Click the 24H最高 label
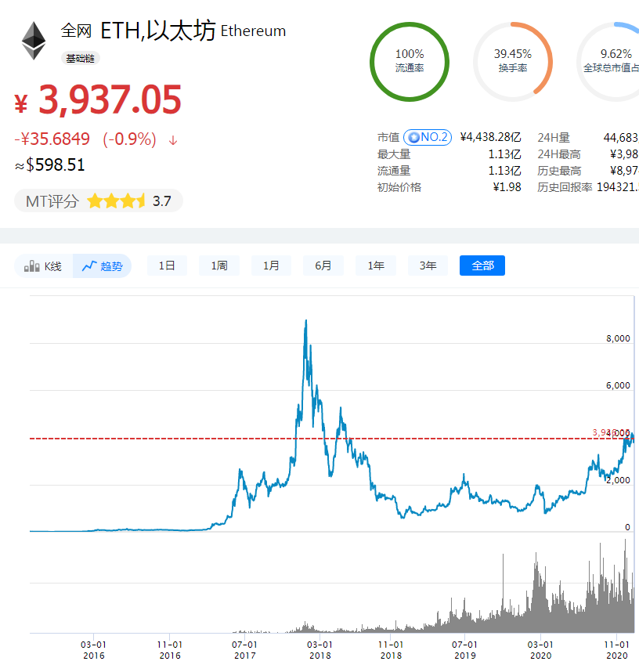The width and height of the screenshot is (639, 672). 559,154
